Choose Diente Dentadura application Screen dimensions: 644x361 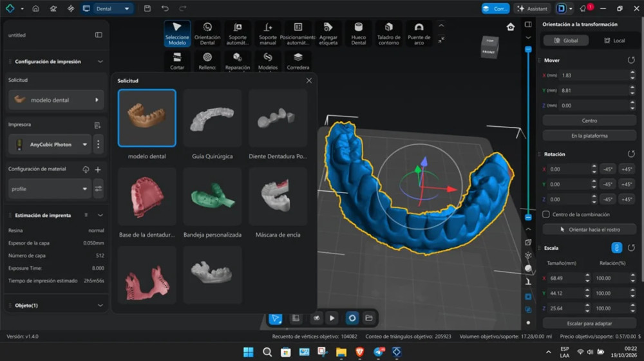pyautogui.click(x=278, y=118)
